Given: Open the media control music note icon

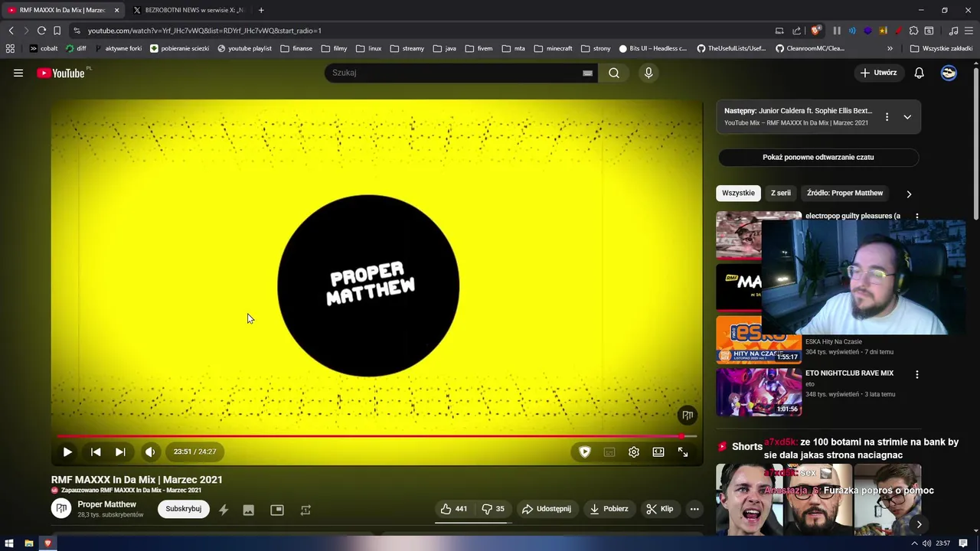Looking at the screenshot, I should click(953, 31).
